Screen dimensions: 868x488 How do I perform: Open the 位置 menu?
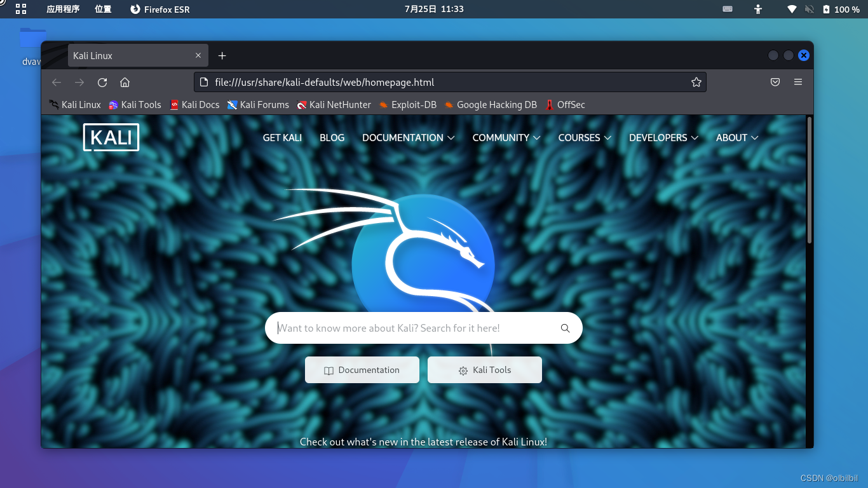pos(103,9)
